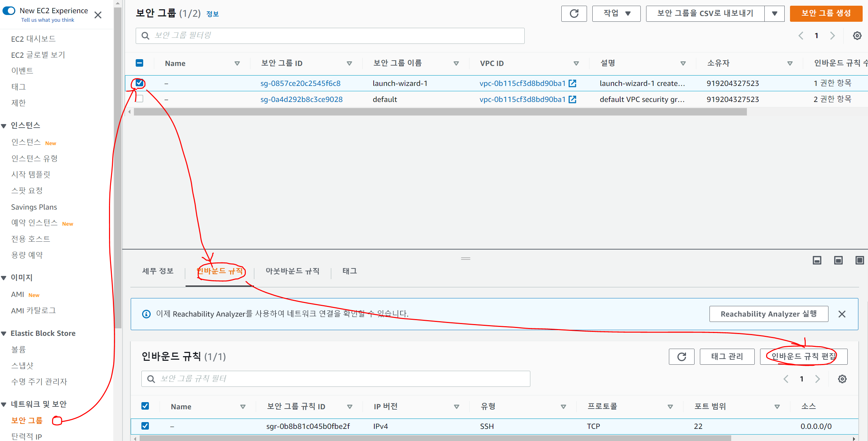Maximize the details panel to full view
Screen dimensions: 868x441
[859, 260]
